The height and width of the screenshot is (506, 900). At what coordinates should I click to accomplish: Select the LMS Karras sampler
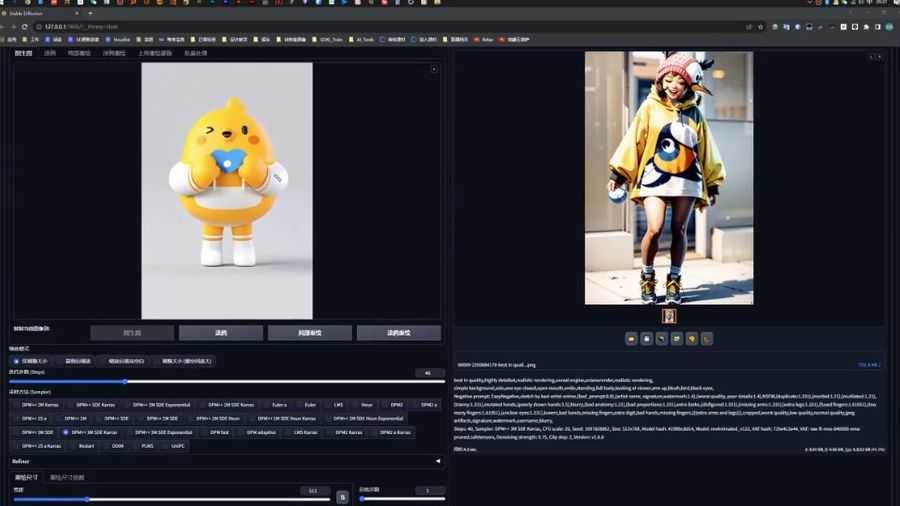tap(305, 432)
